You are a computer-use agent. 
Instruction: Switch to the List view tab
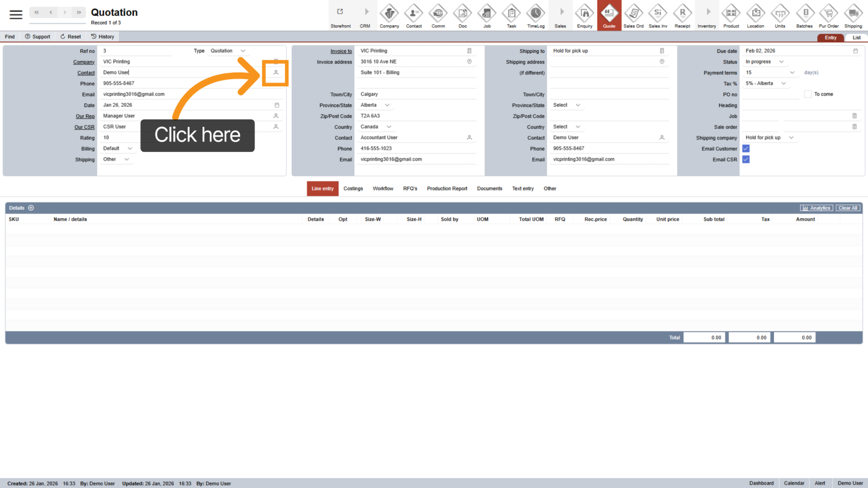[x=856, y=38]
